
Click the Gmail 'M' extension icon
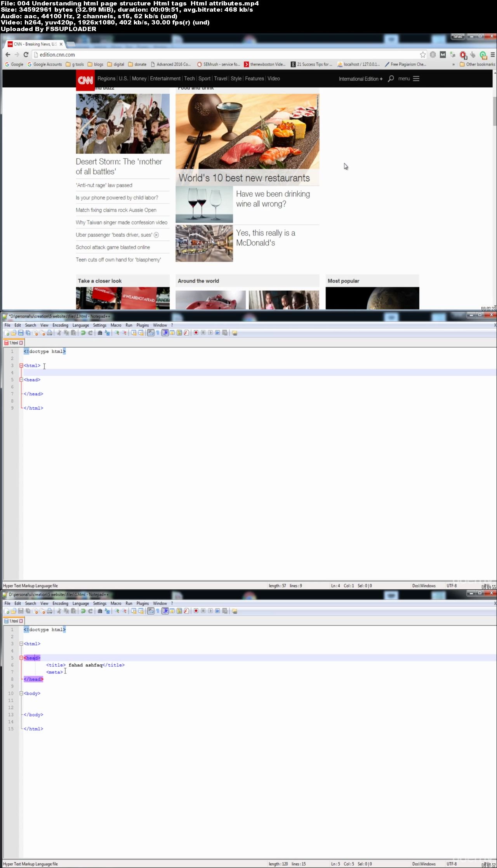tap(443, 55)
